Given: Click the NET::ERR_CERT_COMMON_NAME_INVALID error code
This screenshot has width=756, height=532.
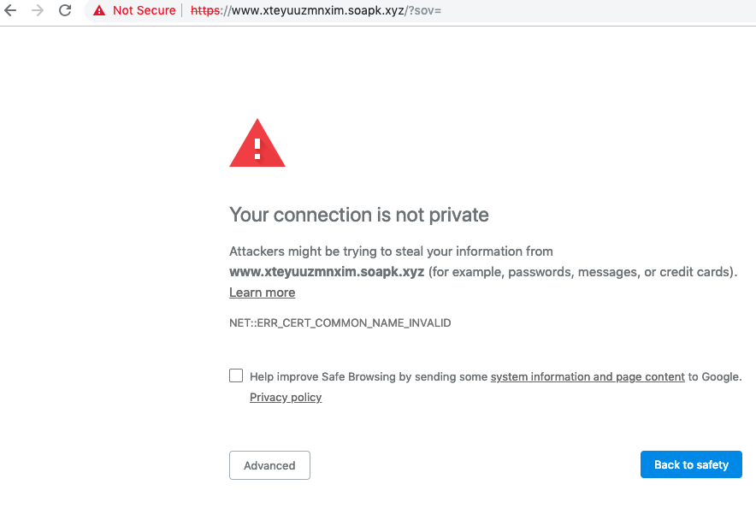Looking at the screenshot, I should coord(340,323).
